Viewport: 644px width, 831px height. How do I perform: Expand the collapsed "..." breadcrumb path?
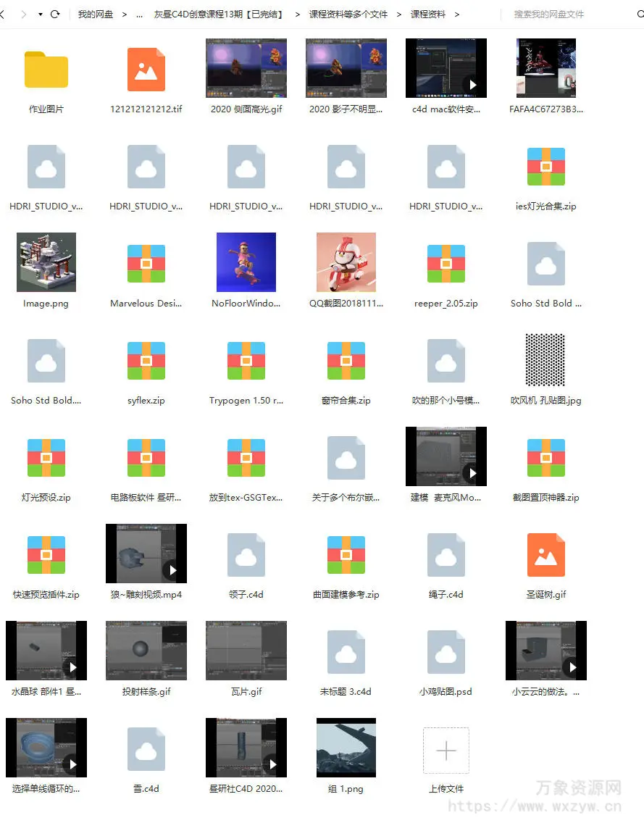pos(139,14)
